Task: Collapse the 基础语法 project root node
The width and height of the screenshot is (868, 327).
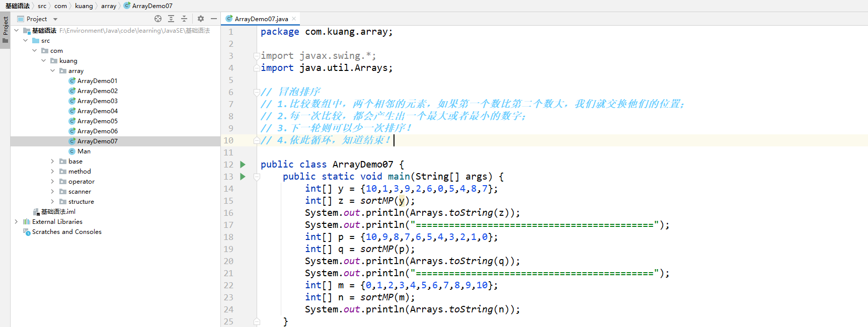Action: tap(17, 31)
